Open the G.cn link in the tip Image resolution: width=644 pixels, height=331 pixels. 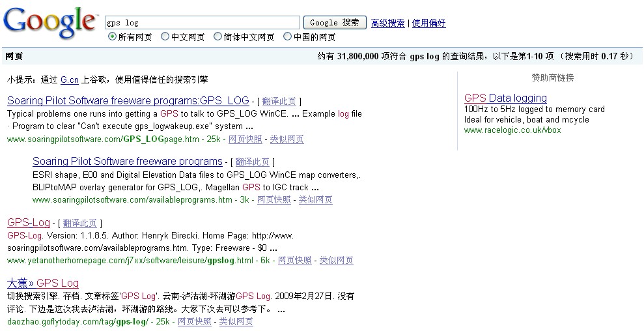[x=70, y=79]
